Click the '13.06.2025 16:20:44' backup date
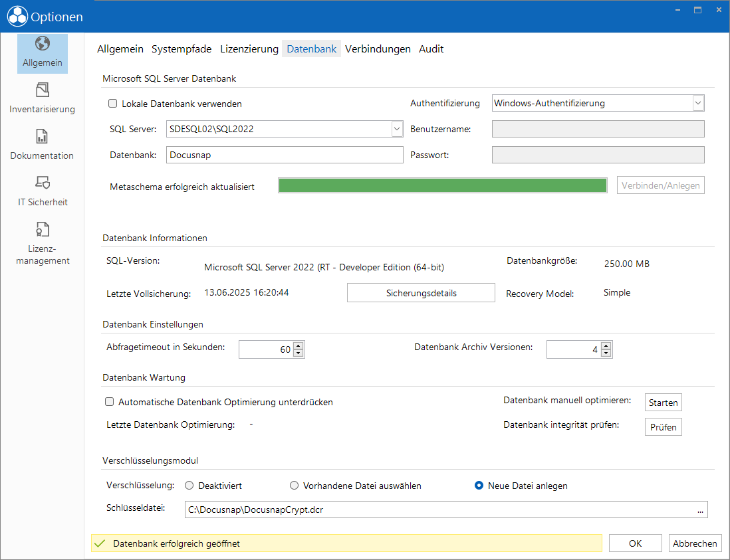The width and height of the screenshot is (730, 560). click(246, 292)
